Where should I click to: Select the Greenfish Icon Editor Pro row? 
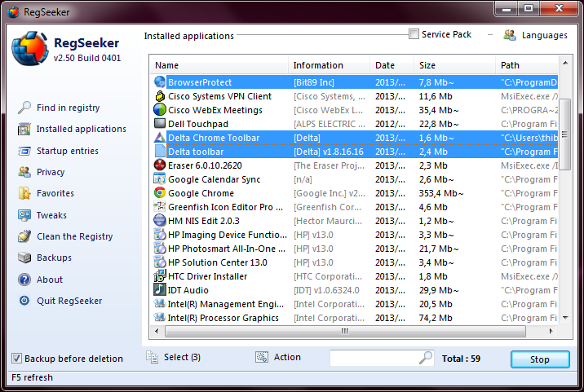click(355, 207)
